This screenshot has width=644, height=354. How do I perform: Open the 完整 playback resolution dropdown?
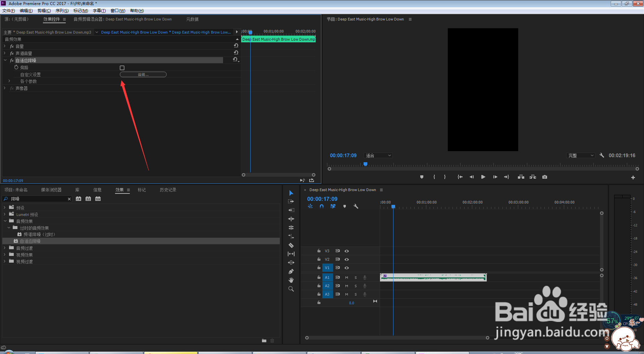(x=581, y=156)
